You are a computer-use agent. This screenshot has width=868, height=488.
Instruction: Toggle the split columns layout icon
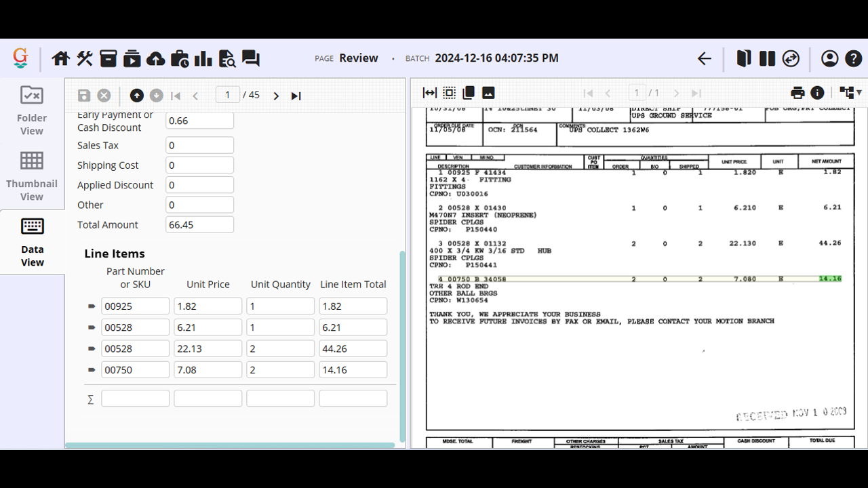(x=768, y=58)
